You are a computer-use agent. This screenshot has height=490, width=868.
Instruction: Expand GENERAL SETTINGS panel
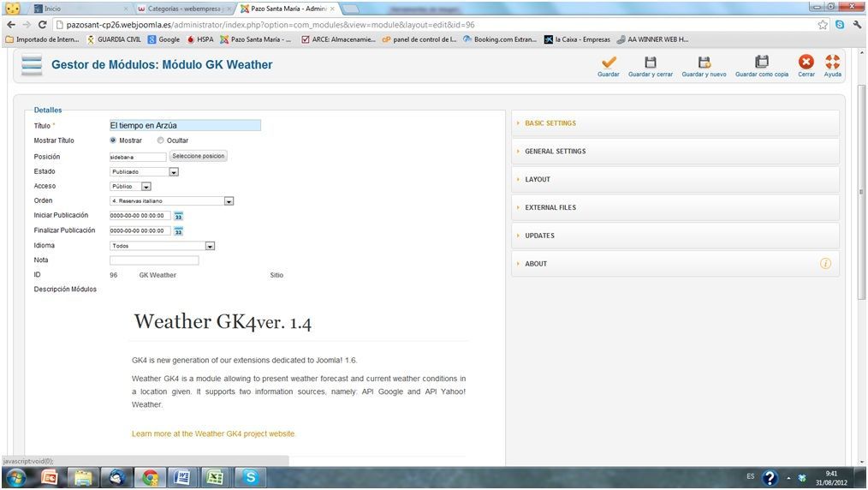click(675, 151)
